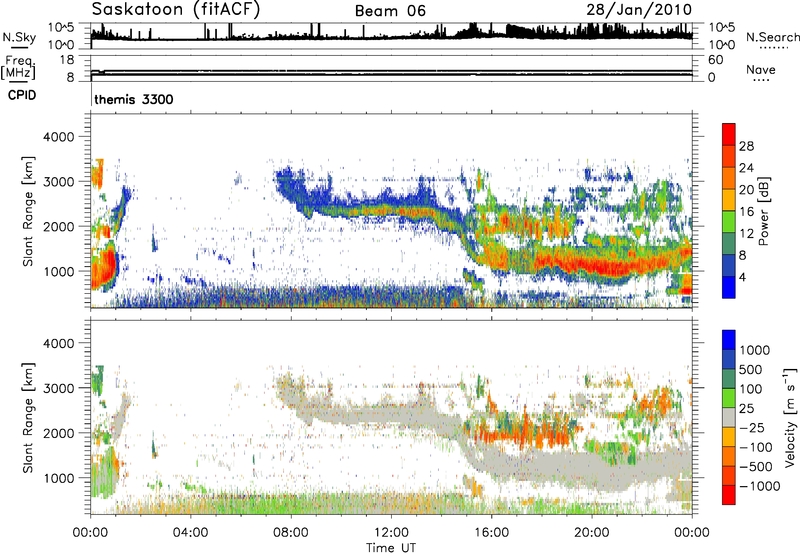This screenshot has height=554, width=800.
Task: Click the '16:00' time axis label
Action: 491,533
